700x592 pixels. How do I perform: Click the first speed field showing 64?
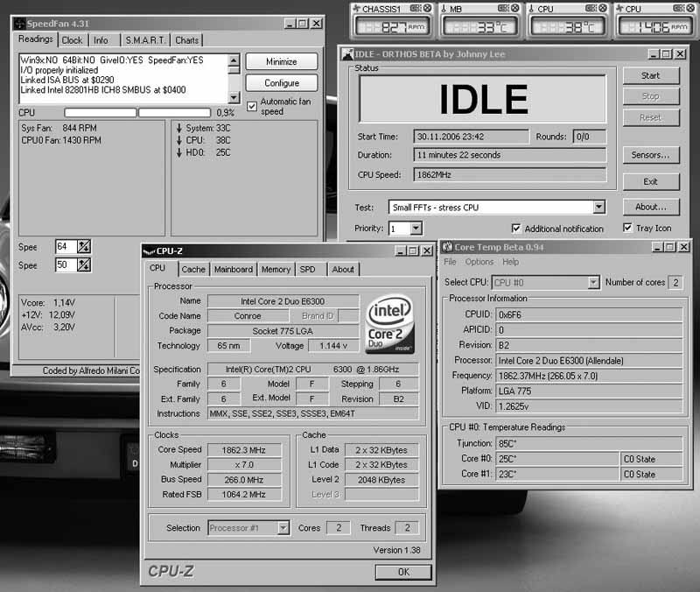click(66, 246)
